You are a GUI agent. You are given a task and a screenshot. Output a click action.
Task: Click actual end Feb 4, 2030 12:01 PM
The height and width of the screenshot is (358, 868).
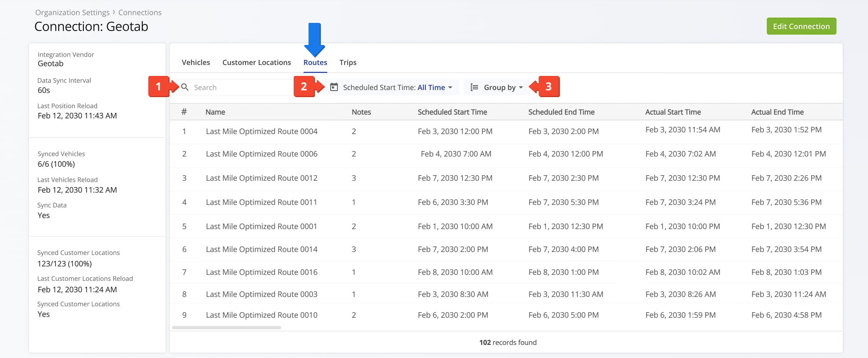[x=789, y=154]
